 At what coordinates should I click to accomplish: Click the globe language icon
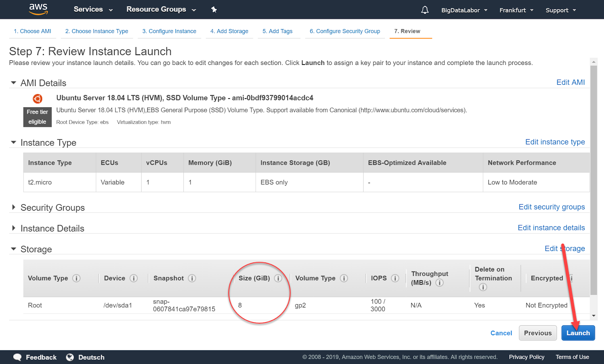click(x=70, y=357)
